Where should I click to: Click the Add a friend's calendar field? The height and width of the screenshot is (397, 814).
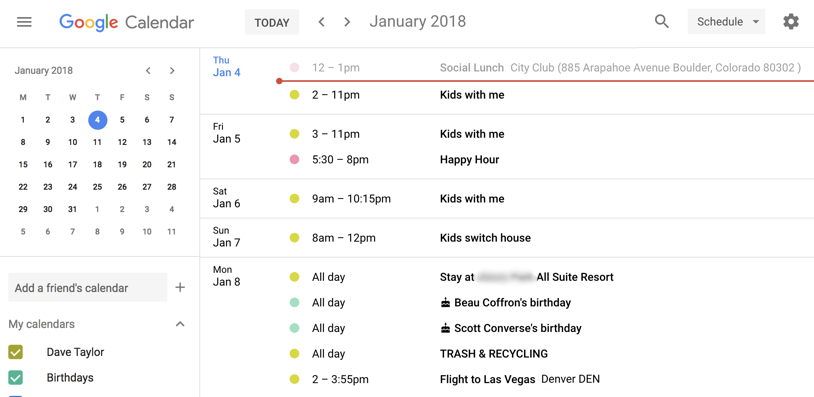88,288
